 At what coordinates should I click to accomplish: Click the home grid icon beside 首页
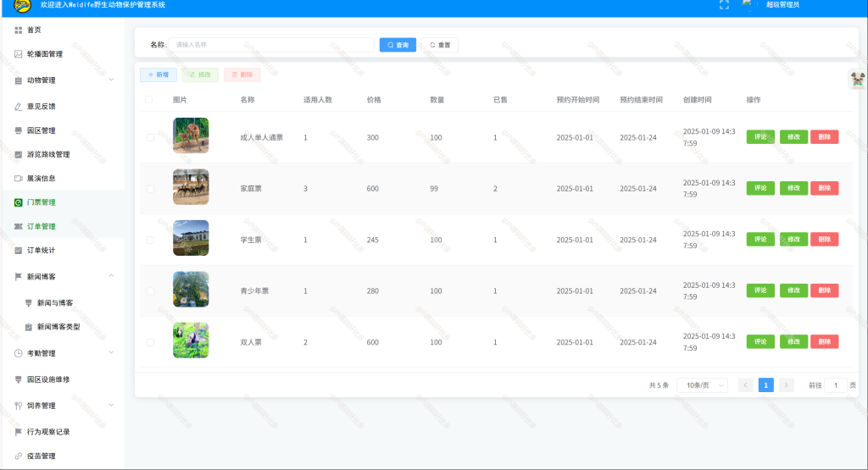click(19, 30)
